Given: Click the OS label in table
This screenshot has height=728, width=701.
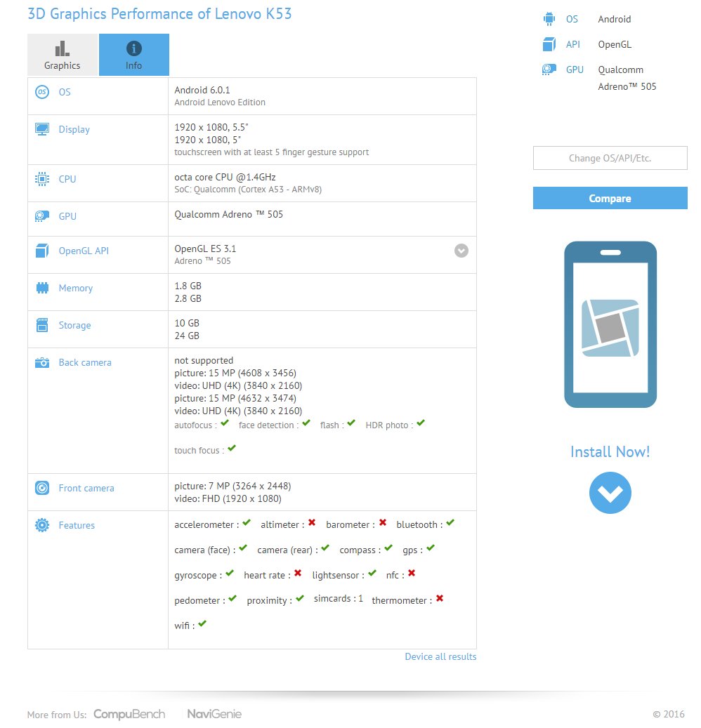Looking at the screenshot, I should point(65,93).
